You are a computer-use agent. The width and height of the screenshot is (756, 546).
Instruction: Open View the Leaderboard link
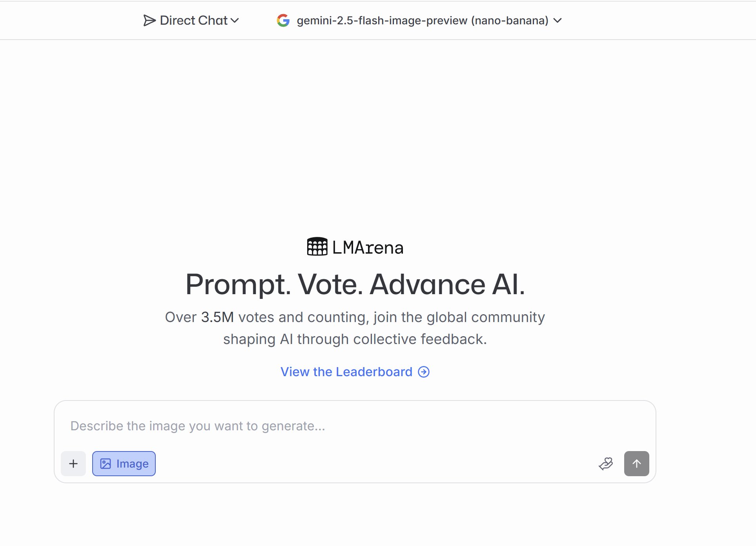click(355, 372)
